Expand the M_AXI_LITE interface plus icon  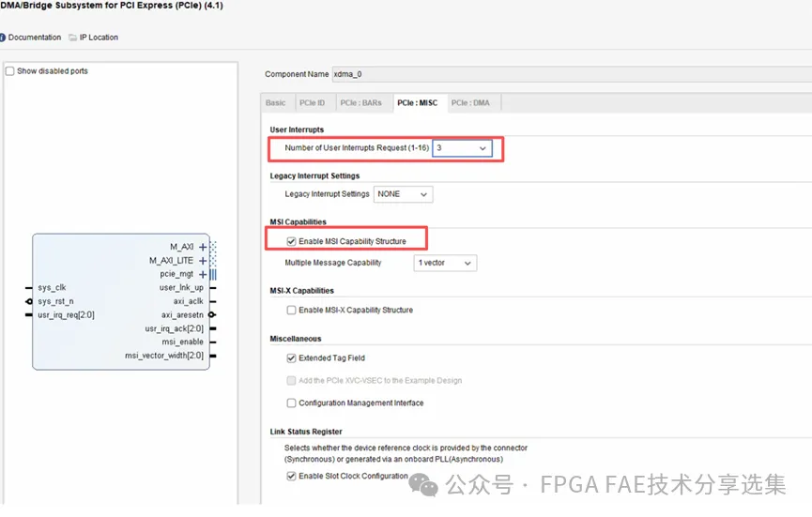pos(203,261)
